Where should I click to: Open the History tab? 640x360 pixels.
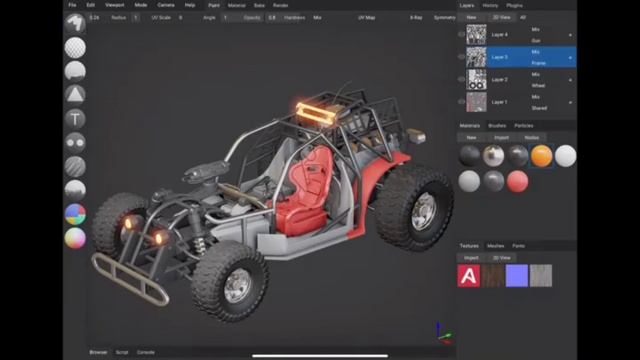click(490, 6)
